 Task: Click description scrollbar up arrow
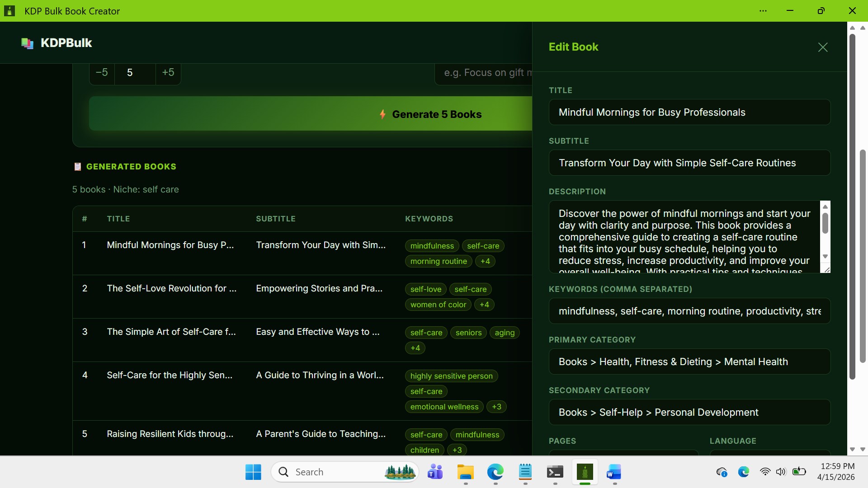(825, 206)
